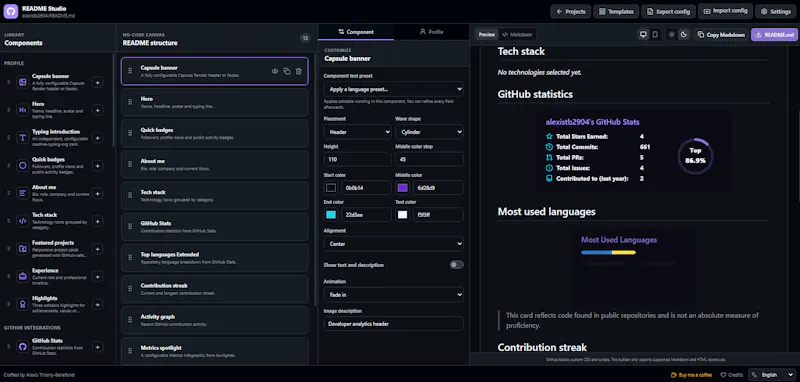Select the Tech stack block in the canvas
The height and width of the screenshot is (382, 800).
215,196
